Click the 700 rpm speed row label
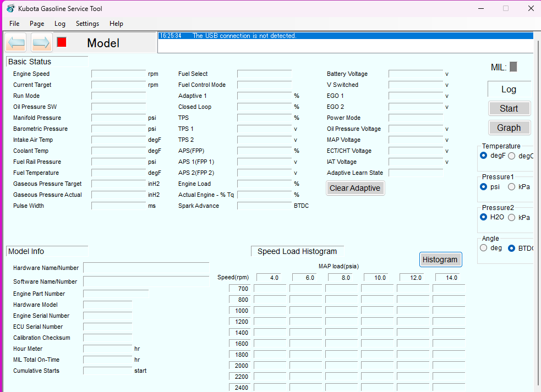 click(240, 289)
